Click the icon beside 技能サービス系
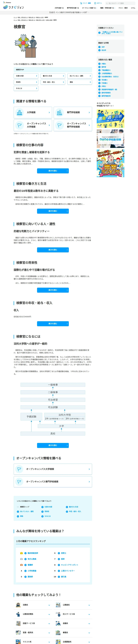Viewport: 138px width, 644px height. (x=18, y=623)
